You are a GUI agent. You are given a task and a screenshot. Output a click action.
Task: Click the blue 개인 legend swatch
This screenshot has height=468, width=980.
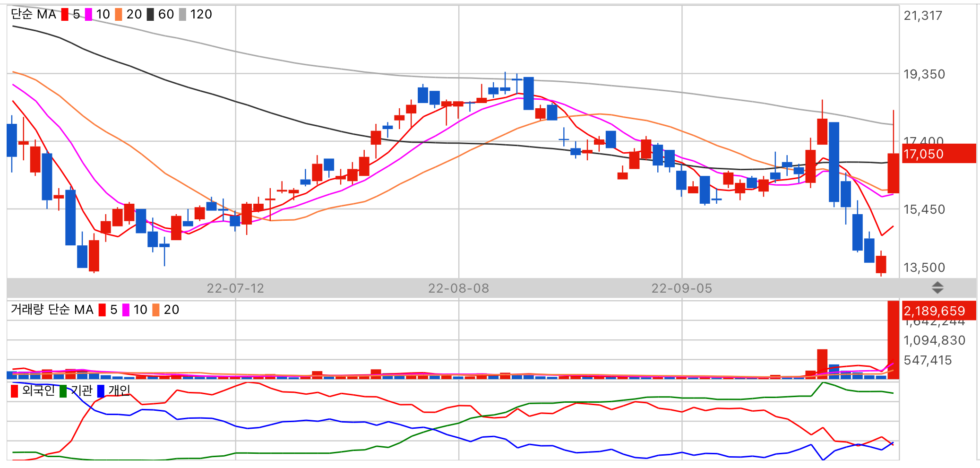tap(101, 391)
